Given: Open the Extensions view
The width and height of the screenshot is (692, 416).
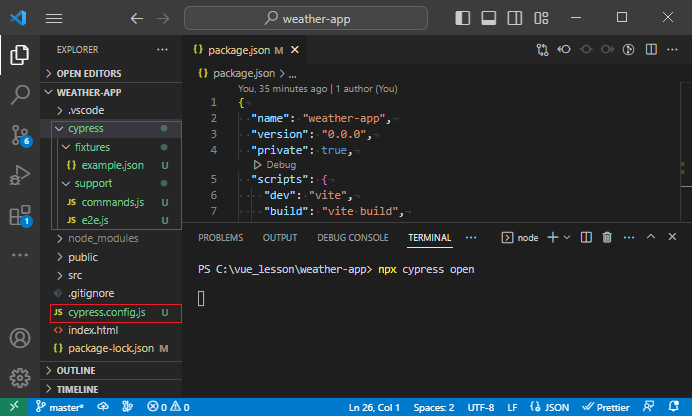Looking at the screenshot, I should [20, 215].
